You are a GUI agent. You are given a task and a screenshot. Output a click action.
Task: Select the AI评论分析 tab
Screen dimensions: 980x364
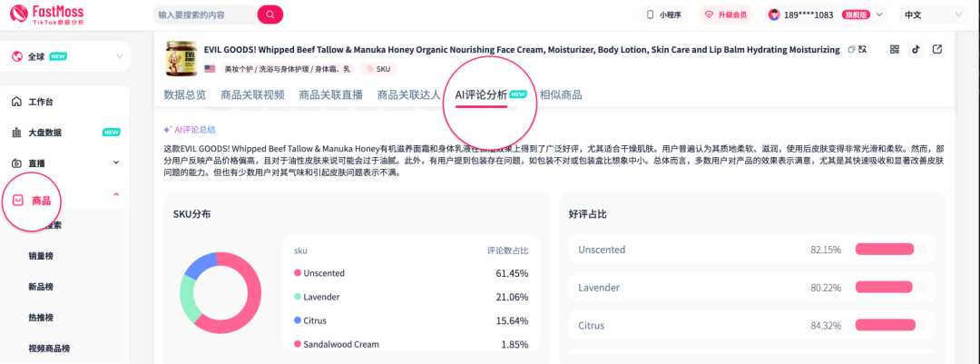point(481,95)
